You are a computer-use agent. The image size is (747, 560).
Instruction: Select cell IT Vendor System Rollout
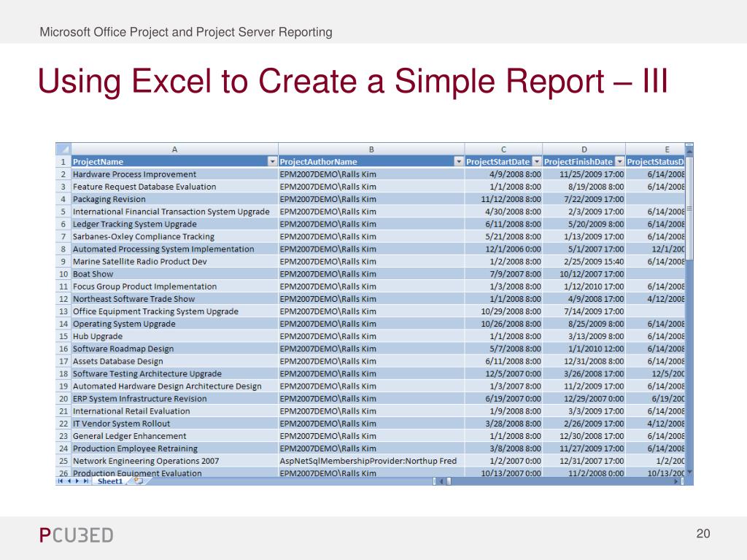(174, 424)
